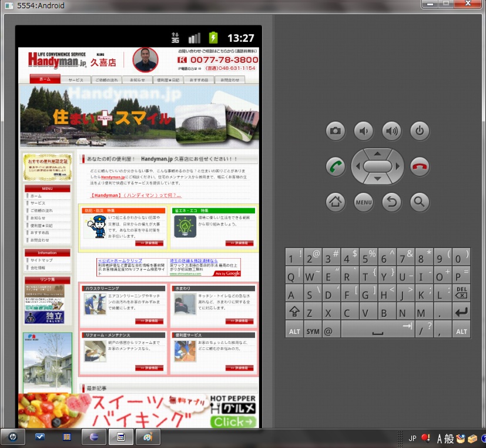Click the D-pad up arrow

377,154
